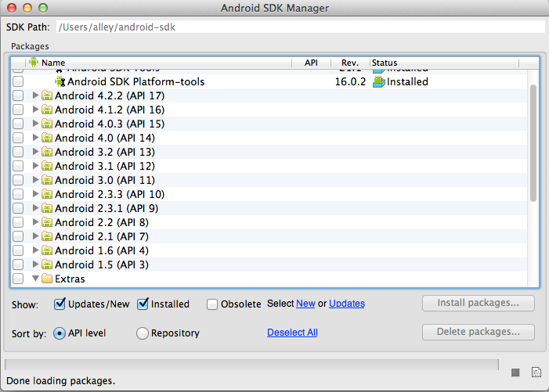Expand the Android 3.2 (API 13) node
Image resolution: width=549 pixels, height=392 pixels.
35,152
